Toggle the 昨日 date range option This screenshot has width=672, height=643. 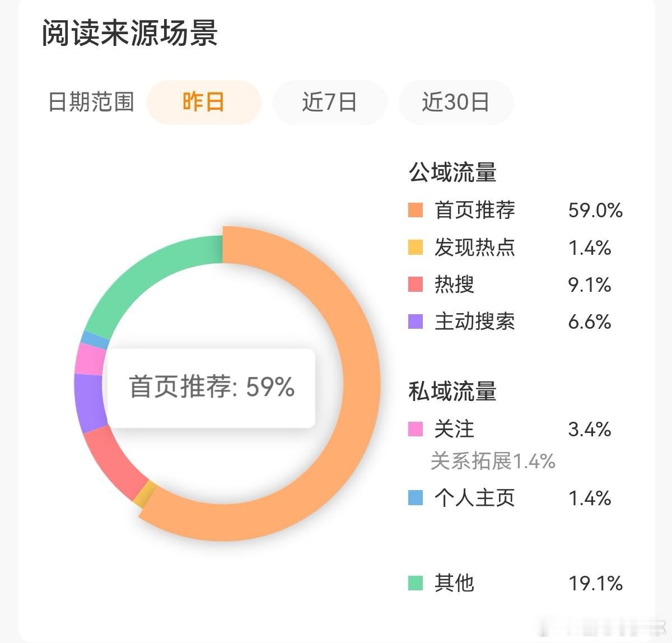[203, 102]
